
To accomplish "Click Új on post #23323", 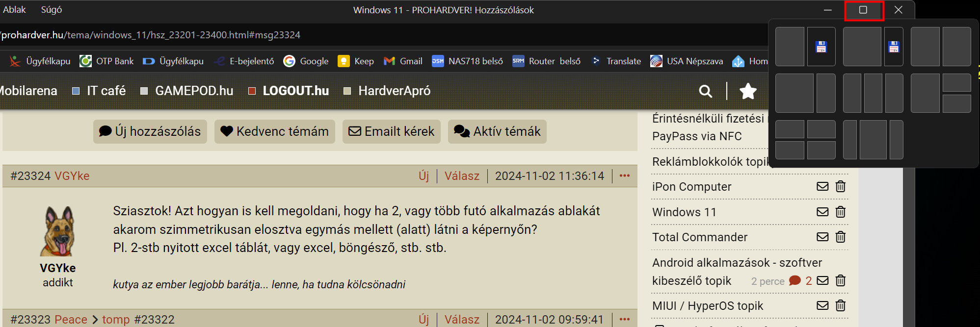I will (424, 320).
